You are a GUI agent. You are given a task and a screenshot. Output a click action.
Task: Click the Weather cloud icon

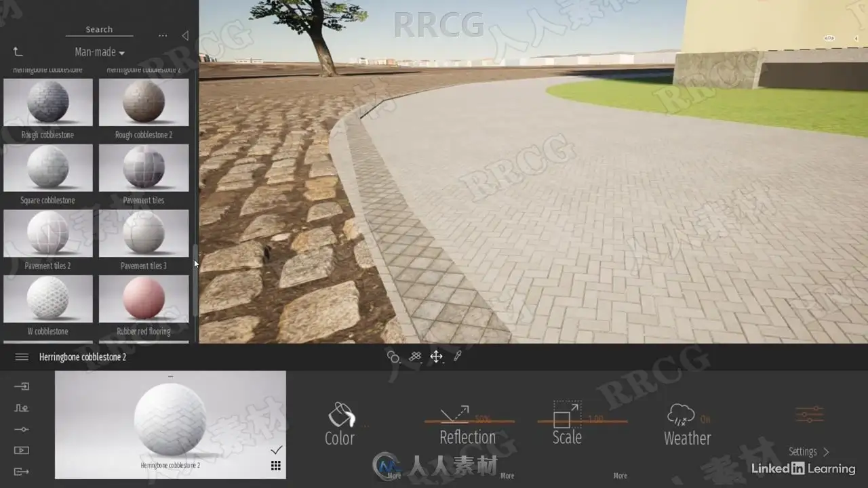point(680,415)
